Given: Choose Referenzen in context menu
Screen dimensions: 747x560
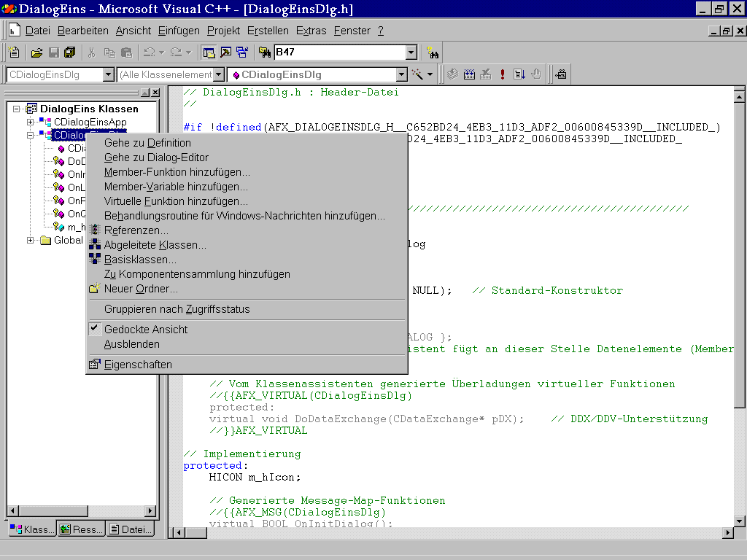Looking at the screenshot, I should [247, 230].
